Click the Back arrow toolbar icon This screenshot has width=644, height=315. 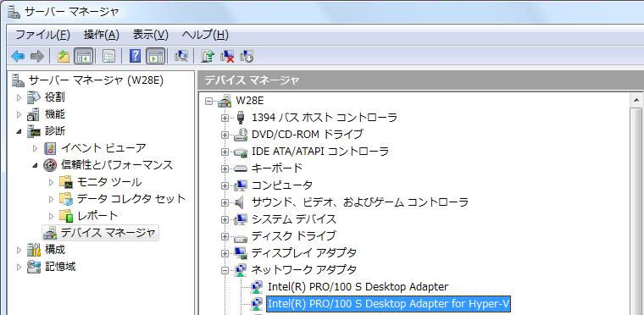(x=18, y=56)
